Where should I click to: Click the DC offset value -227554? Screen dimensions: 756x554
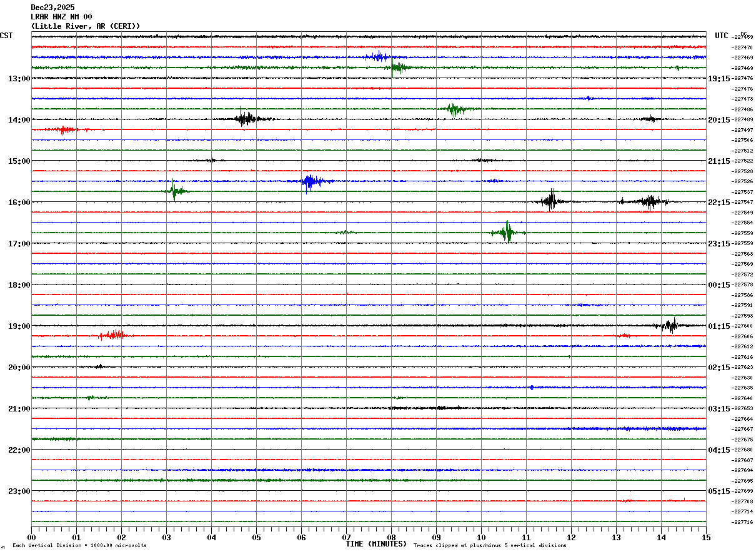click(x=742, y=223)
